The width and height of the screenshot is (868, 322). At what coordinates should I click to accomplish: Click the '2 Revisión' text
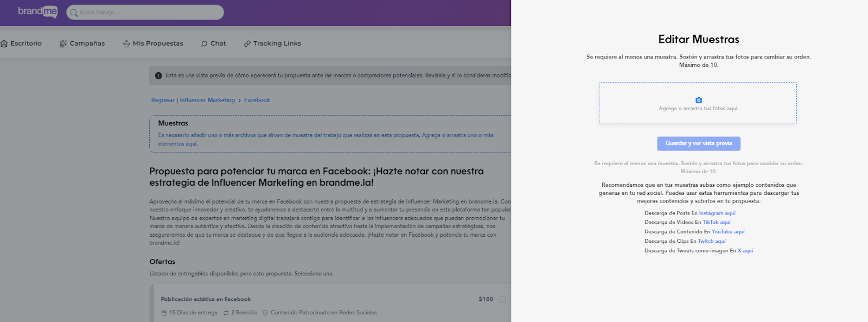point(244,313)
